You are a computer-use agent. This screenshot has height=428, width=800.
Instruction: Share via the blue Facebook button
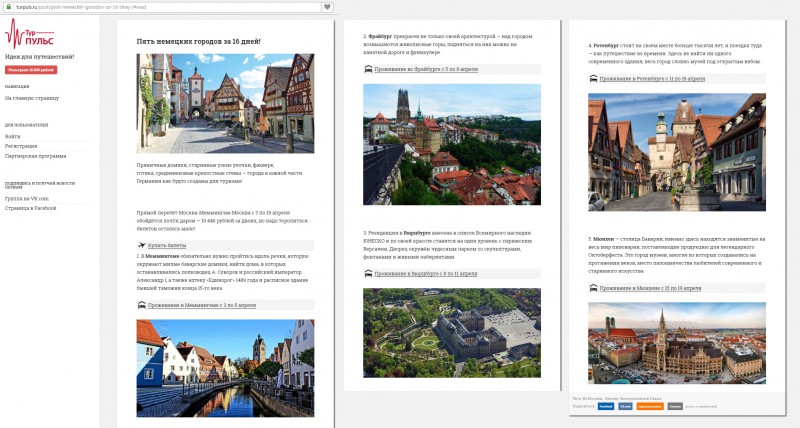click(x=606, y=406)
